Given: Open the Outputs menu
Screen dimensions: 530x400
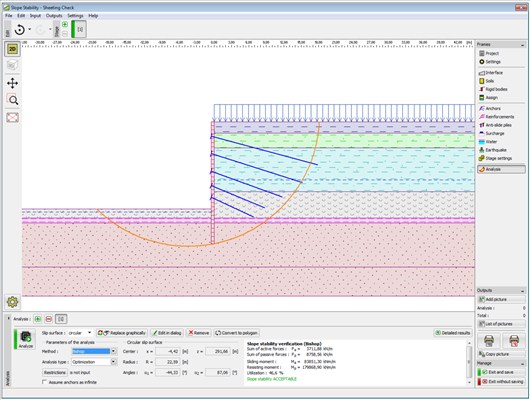Looking at the screenshot, I should pos(54,16).
